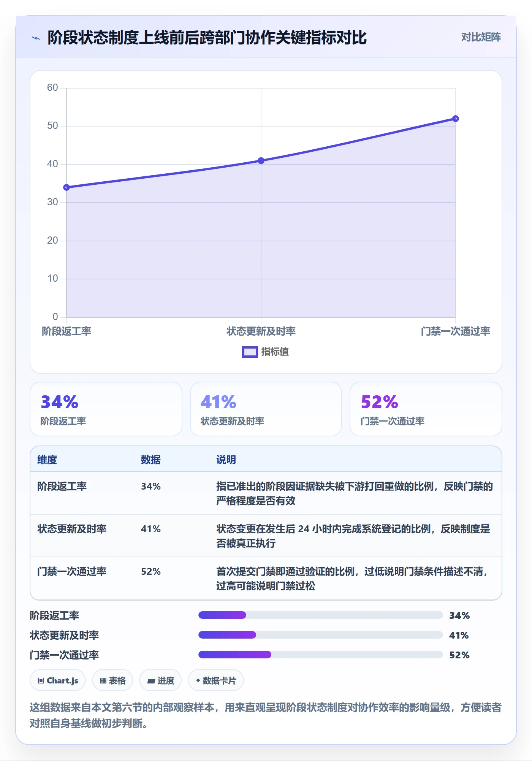Viewport: 532px width, 761px height.
Task: Click the footnote paragraph starting 这组数据来自
Action: 266,715
